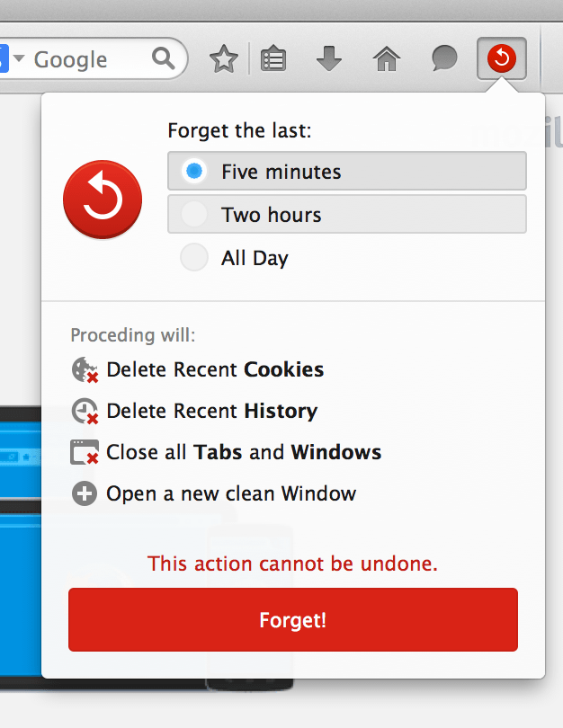Viewport: 563px width, 728px height.
Task: Click the chat speech bubble icon
Action: [x=444, y=60]
